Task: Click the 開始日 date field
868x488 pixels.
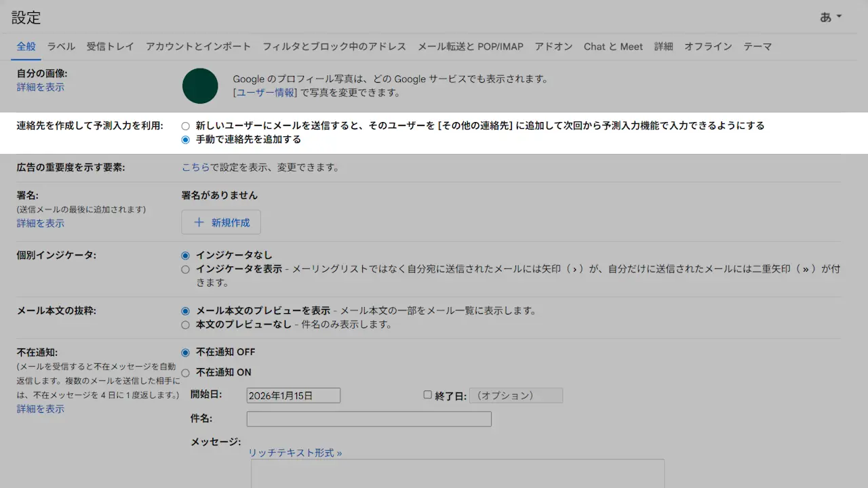Action: [x=293, y=396]
